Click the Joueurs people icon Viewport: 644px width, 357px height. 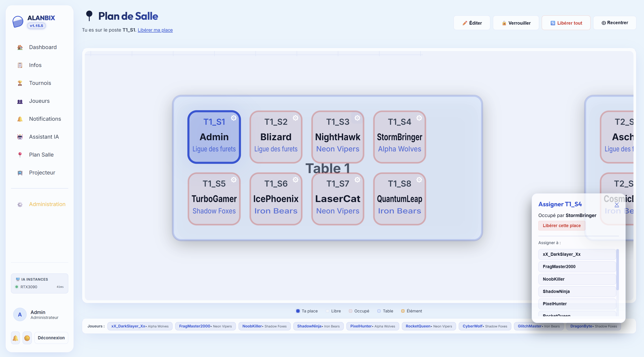(x=20, y=101)
